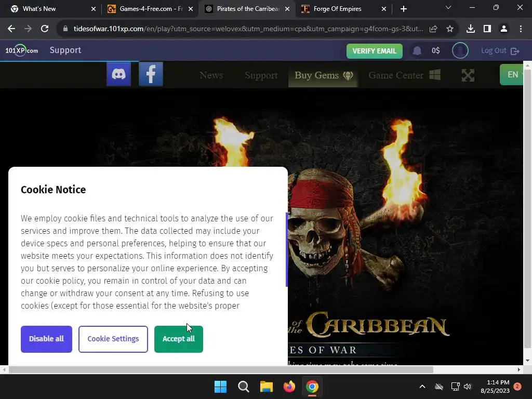This screenshot has height=399, width=532.
Task: Open the user profile avatar
Action: coord(460,50)
